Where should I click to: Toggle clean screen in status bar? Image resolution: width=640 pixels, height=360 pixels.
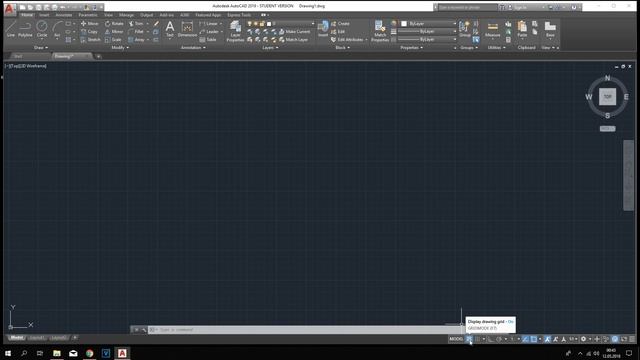click(x=624, y=339)
